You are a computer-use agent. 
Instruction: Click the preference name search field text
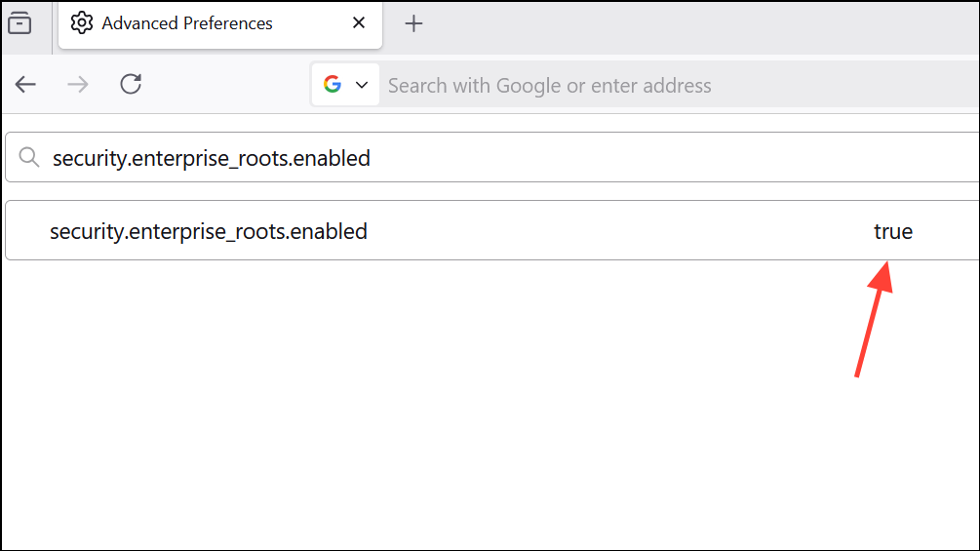click(212, 158)
